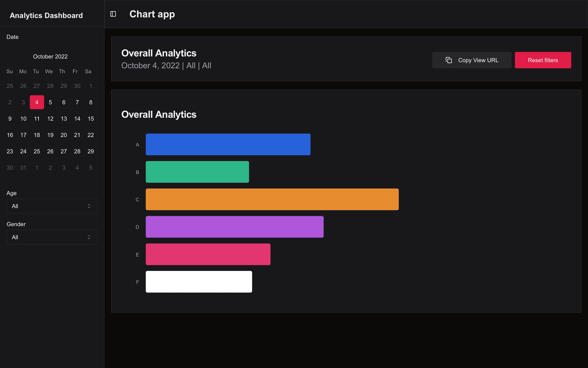Choose October 17 date
The width and height of the screenshot is (588, 368).
click(x=23, y=135)
